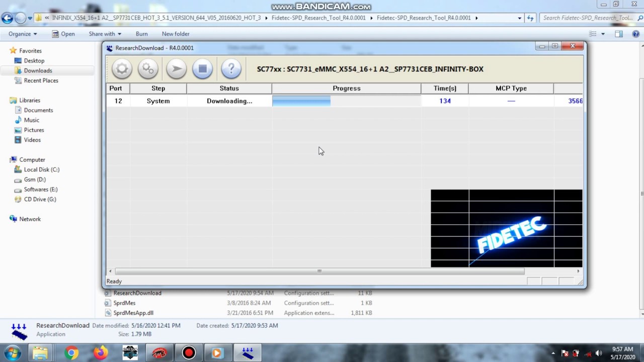Image resolution: width=644 pixels, height=362 pixels.
Task: Open the red M3 app taskbar icon
Action: (159, 353)
